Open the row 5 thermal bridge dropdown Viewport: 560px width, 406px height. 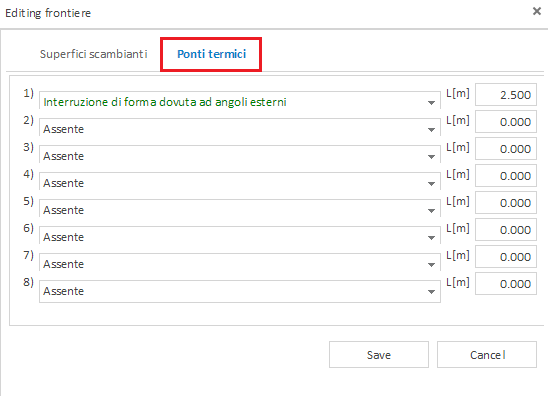click(240, 208)
